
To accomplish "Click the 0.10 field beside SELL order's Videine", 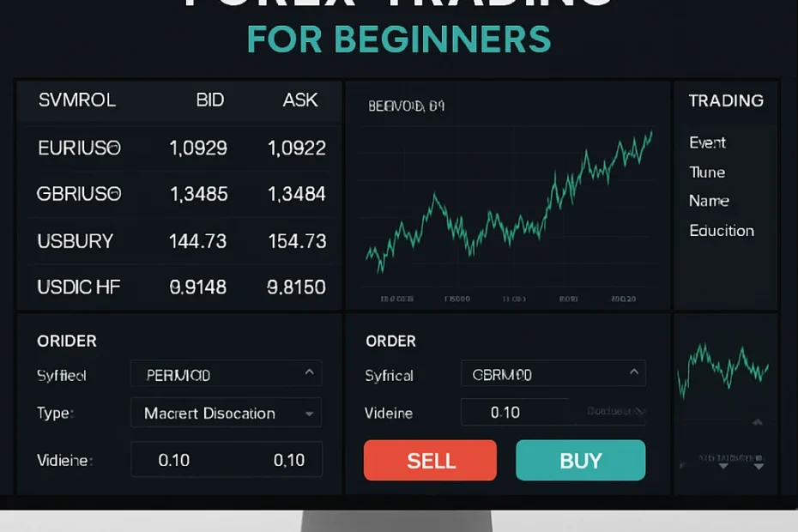I will [x=514, y=413].
